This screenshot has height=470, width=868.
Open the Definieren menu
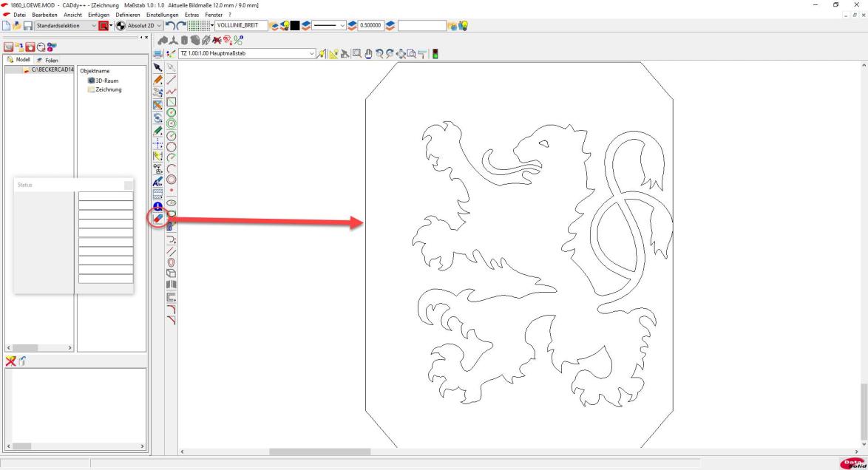coord(128,15)
